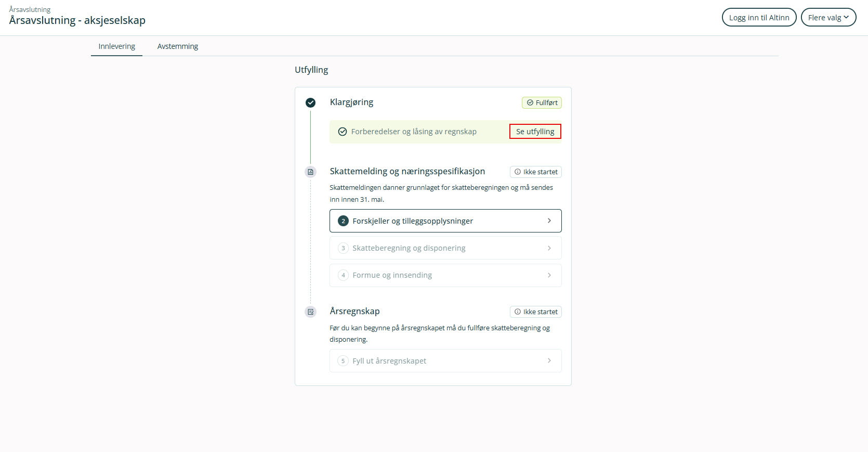Click the checkmark icon beside Forberedelser
The width and height of the screenshot is (868, 452).
[x=343, y=132]
